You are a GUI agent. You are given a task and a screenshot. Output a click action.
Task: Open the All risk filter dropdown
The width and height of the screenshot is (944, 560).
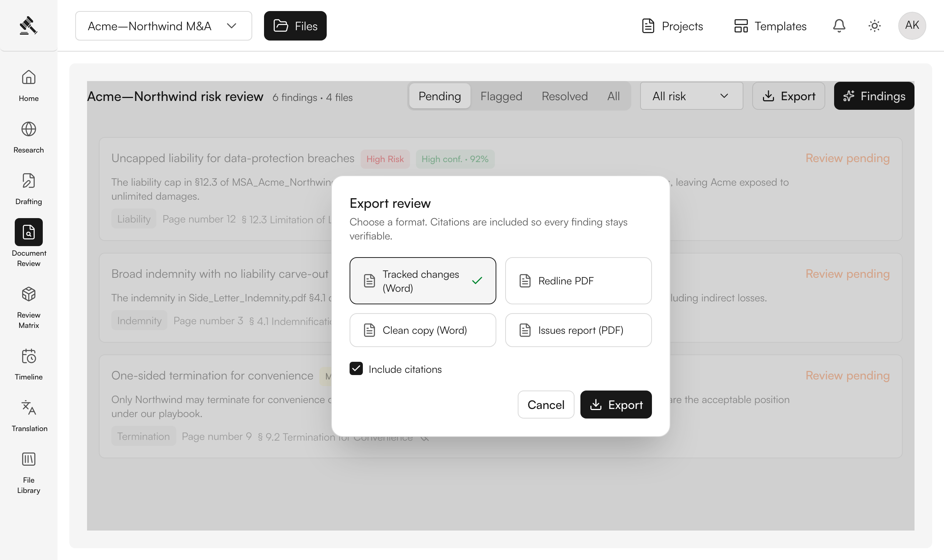pyautogui.click(x=691, y=96)
